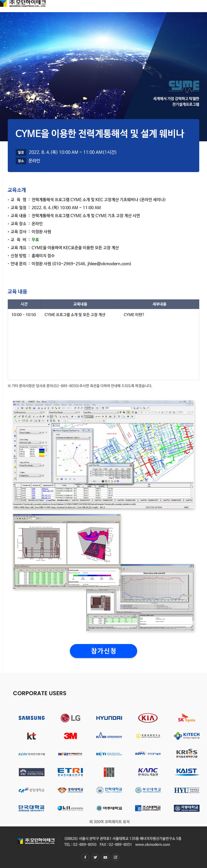The width and height of the screenshot is (207, 868).
Task: Click the red 3M logo
Action: 70,736
